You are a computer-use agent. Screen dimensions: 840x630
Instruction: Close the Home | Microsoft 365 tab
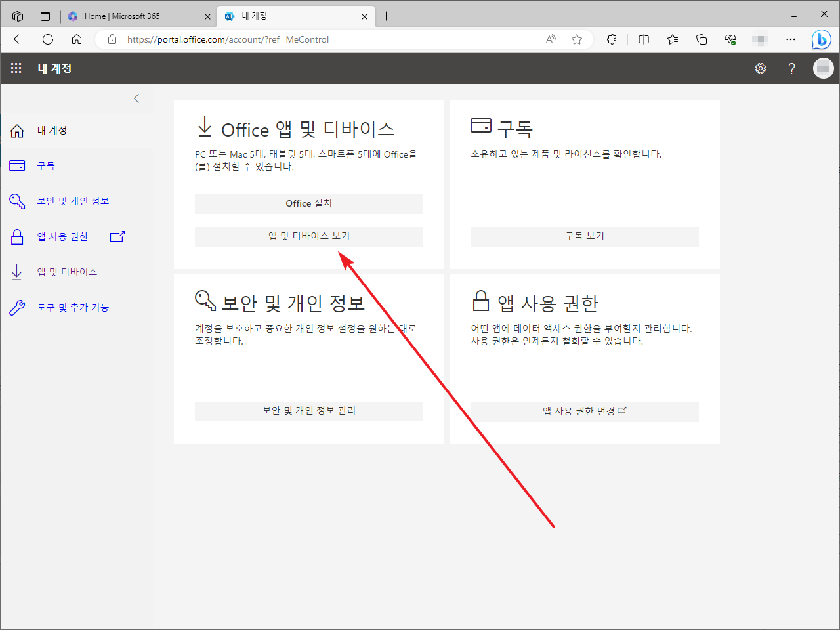click(x=207, y=16)
